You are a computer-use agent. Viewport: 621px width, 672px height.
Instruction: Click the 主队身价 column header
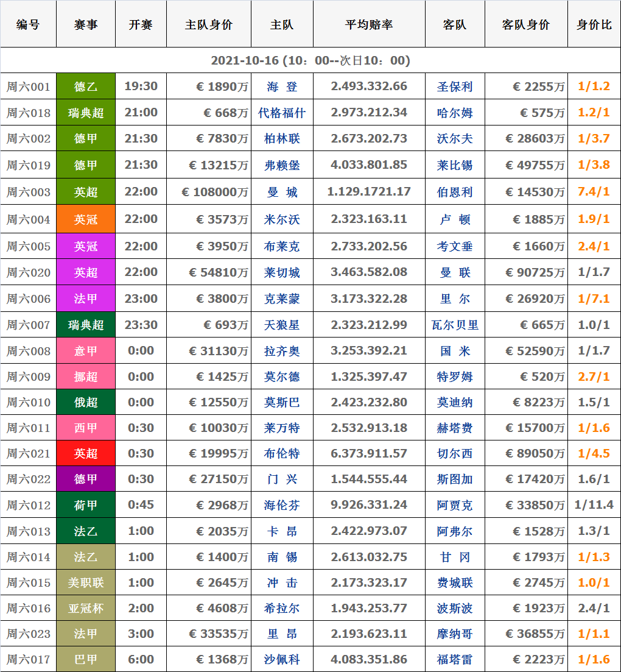[x=208, y=25]
